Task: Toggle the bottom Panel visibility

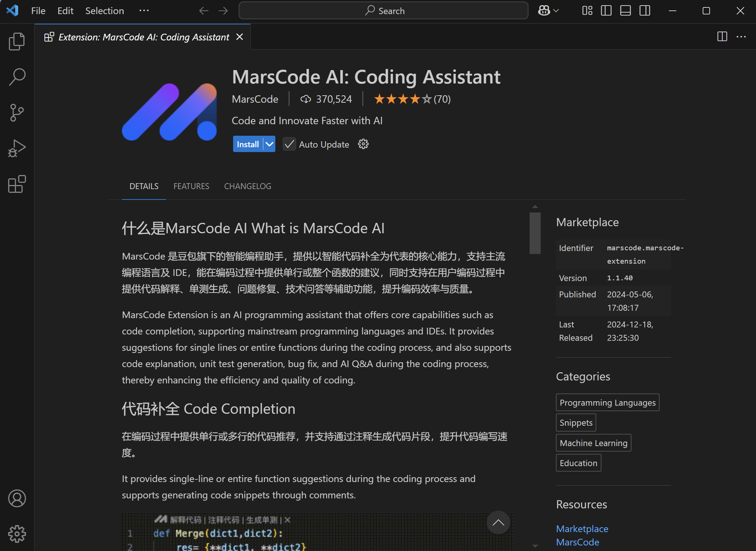Action: (625, 10)
